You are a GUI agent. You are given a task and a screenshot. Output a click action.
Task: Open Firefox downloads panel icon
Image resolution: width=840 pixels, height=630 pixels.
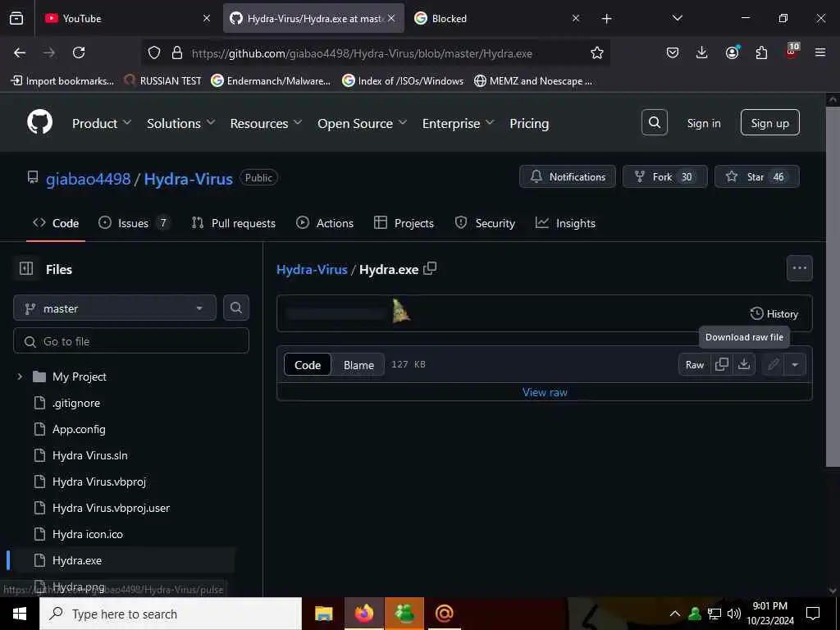pos(702,52)
